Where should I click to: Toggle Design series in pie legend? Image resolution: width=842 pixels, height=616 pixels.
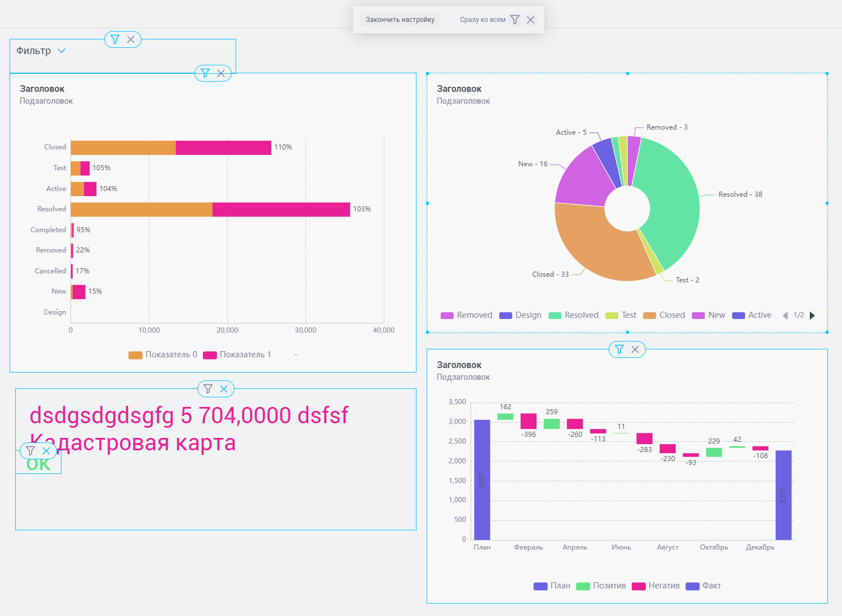pos(520,315)
